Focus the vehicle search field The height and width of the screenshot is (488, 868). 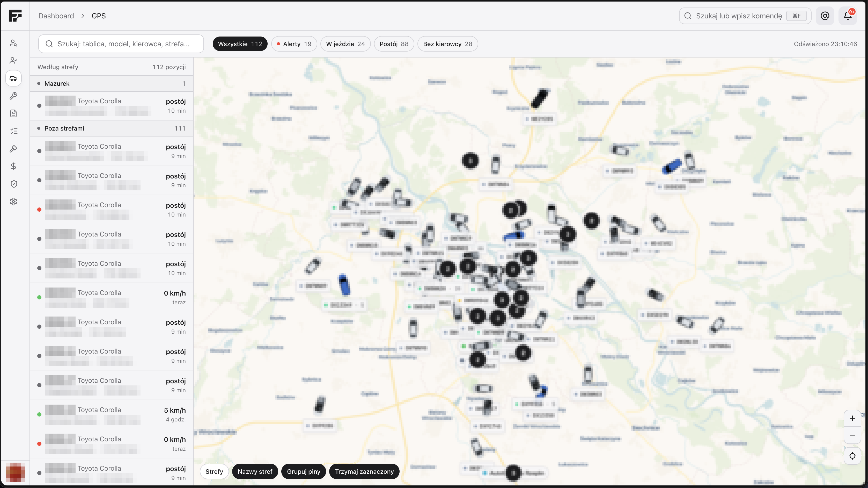coord(121,44)
